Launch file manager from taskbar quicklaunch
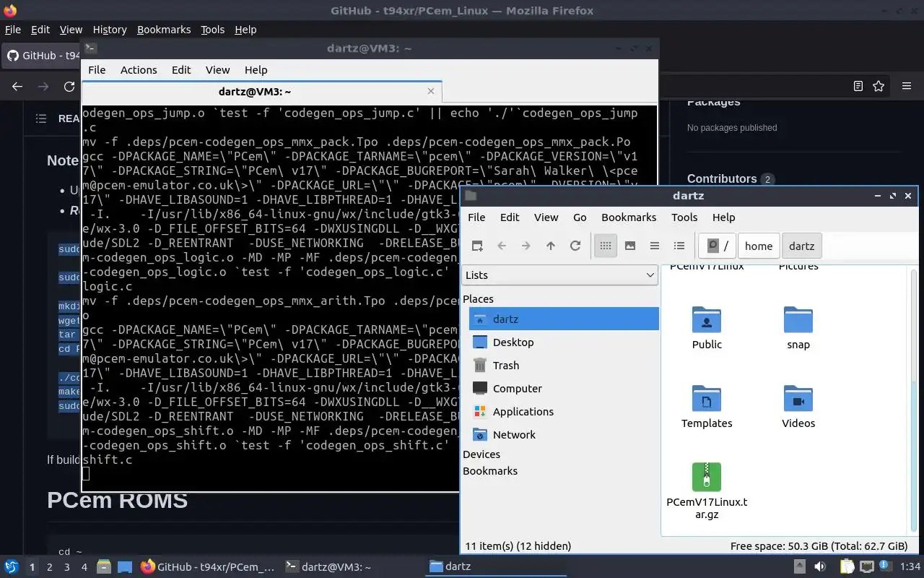Viewport: 924px width, 578px height. pos(103,566)
